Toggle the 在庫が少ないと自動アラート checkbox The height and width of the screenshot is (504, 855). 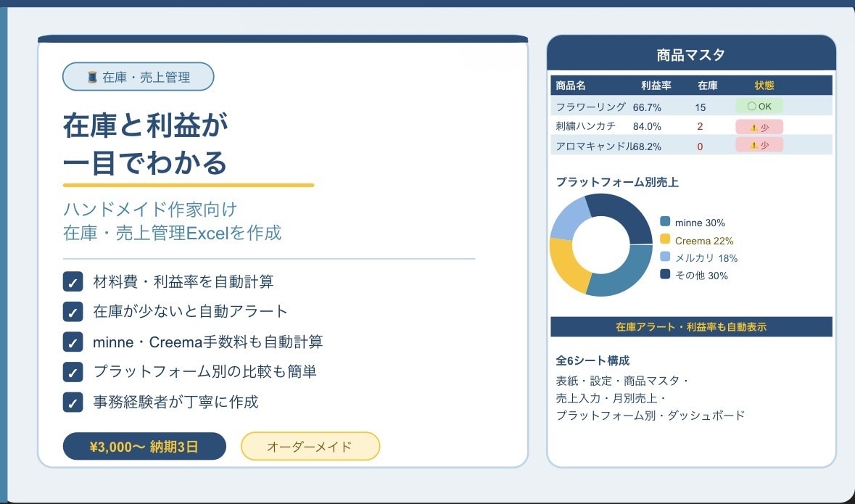tap(73, 312)
